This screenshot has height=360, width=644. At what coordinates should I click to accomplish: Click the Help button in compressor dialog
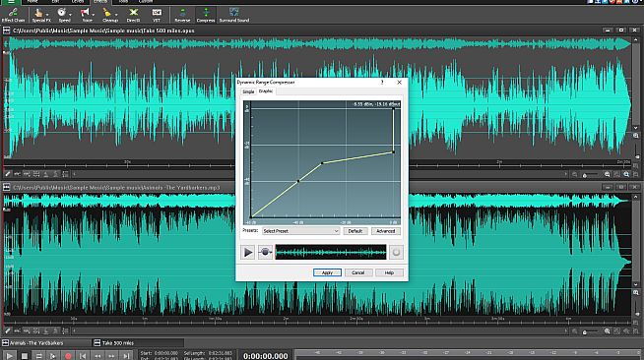pyautogui.click(x=389, y=272)
